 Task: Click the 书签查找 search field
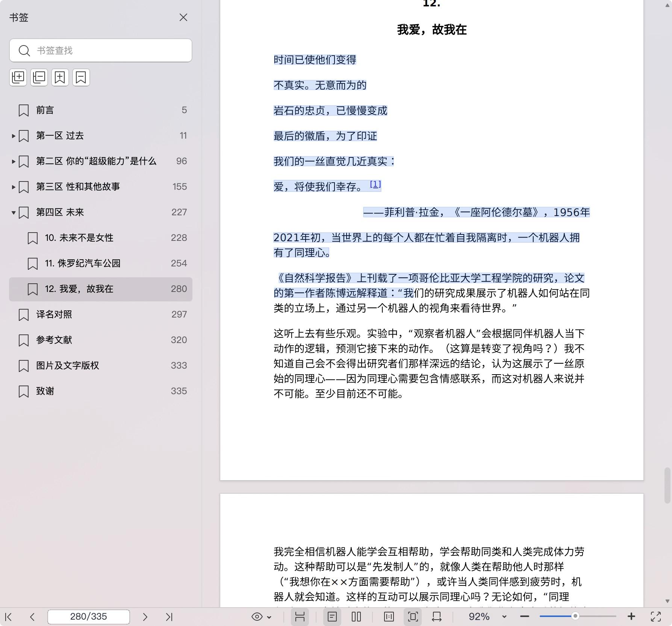tap(101, 50)
